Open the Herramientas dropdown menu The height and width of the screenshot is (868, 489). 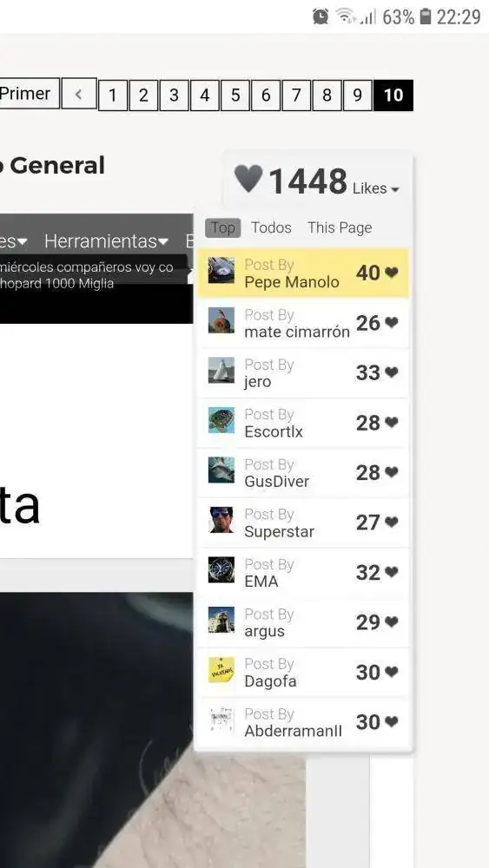[106, 241]
